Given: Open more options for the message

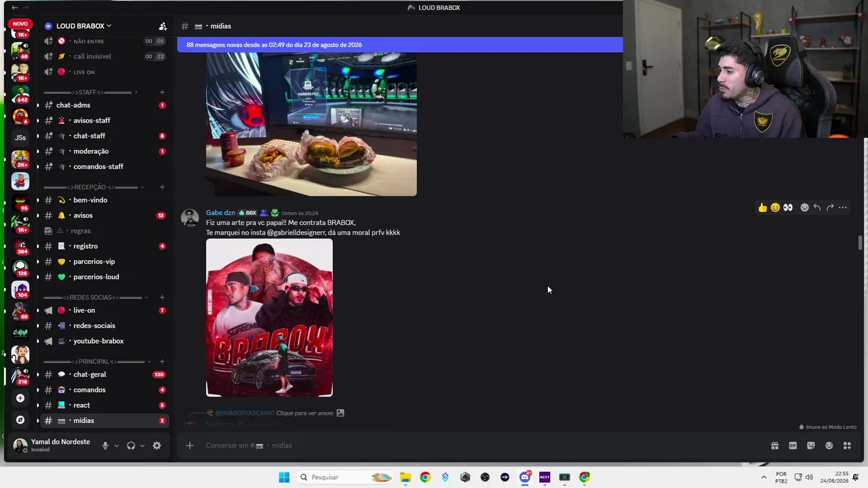Looking at the screenshot, I should (843, 207).
